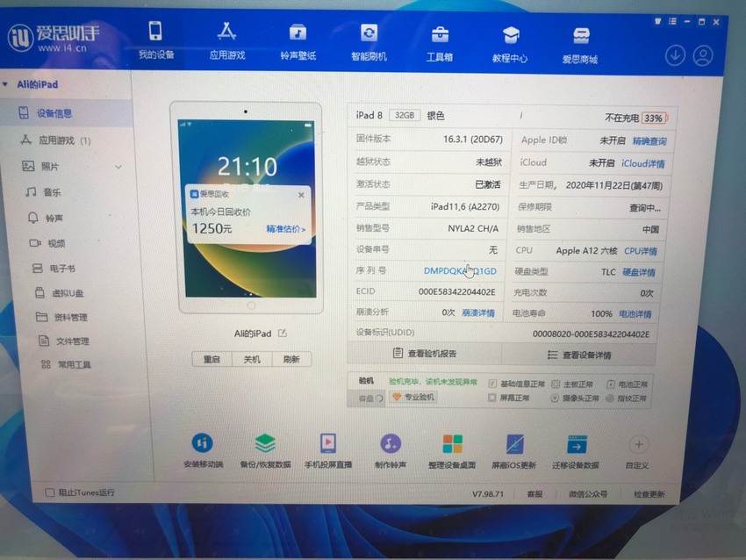Viewport: 746px width, 560px height.
Task: Open the 电池详情 battery details link
Action: (x=635, y=314)
